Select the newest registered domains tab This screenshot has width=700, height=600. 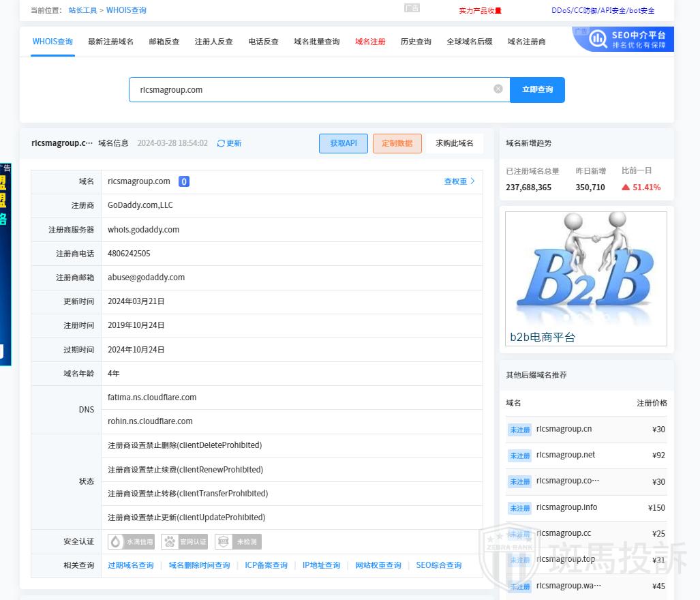110,42
